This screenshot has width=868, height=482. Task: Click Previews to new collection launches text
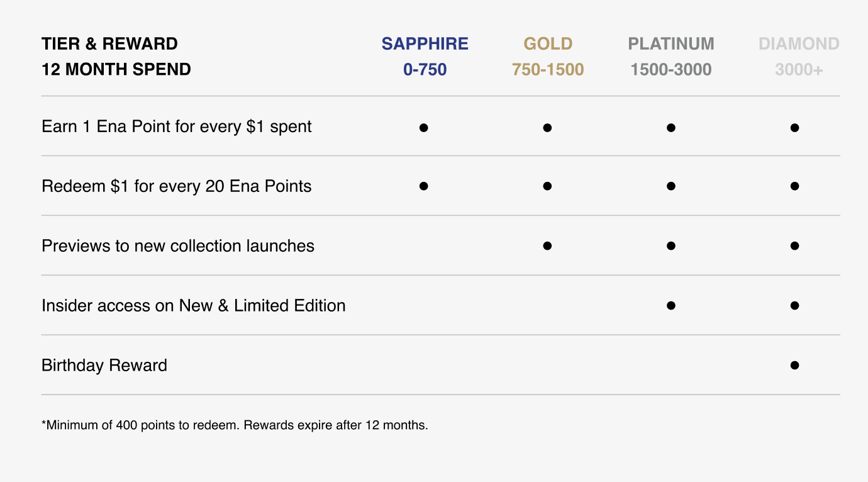coord(178,246)
